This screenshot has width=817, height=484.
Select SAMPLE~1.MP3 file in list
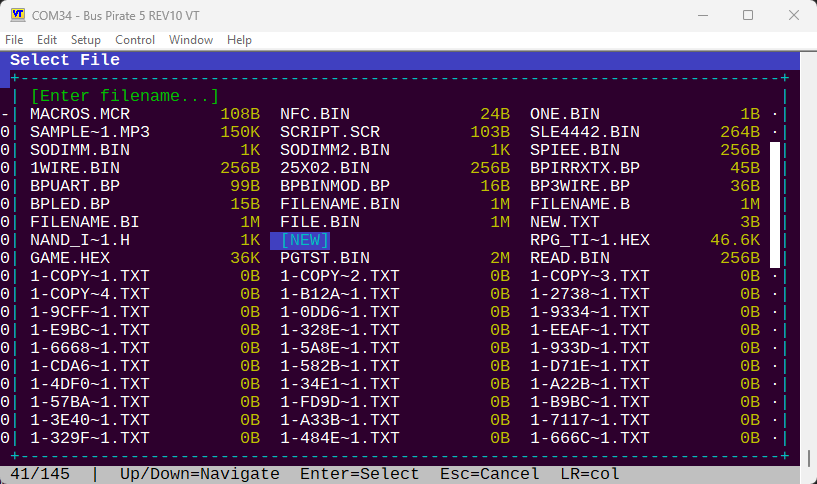[90, 132]
